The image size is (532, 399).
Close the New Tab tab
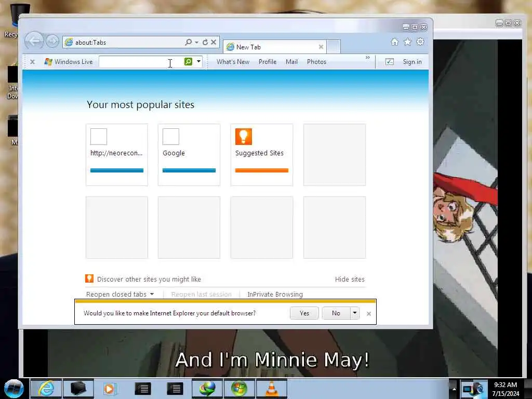point(321,47)
